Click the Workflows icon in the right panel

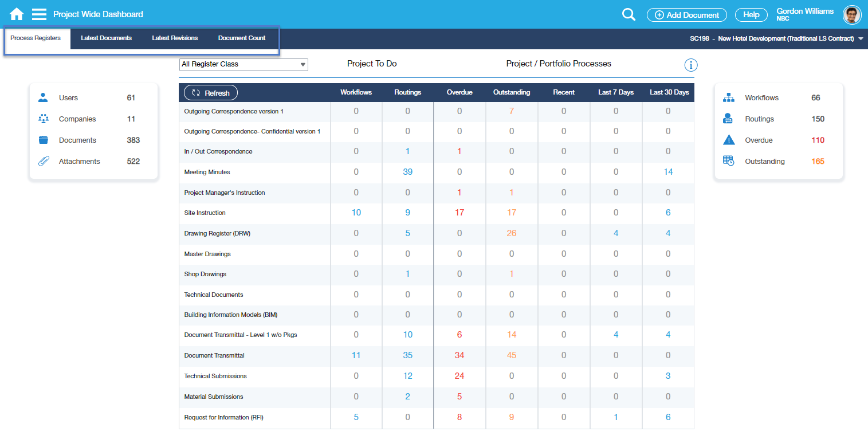point(729,97)
